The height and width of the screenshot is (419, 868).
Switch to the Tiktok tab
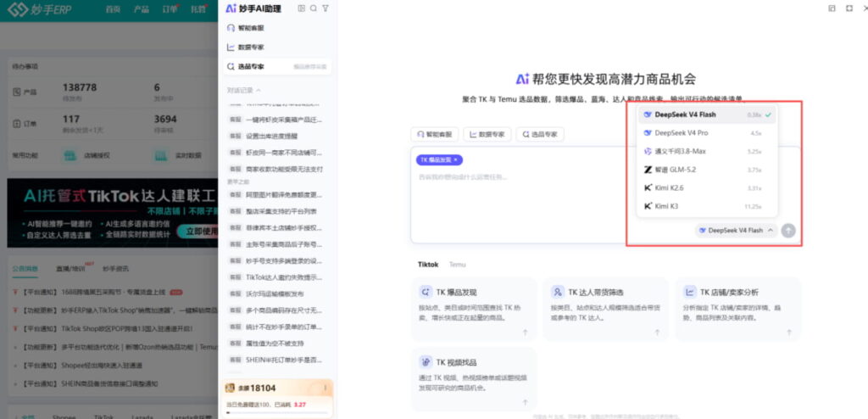click(x=428, y=265)
